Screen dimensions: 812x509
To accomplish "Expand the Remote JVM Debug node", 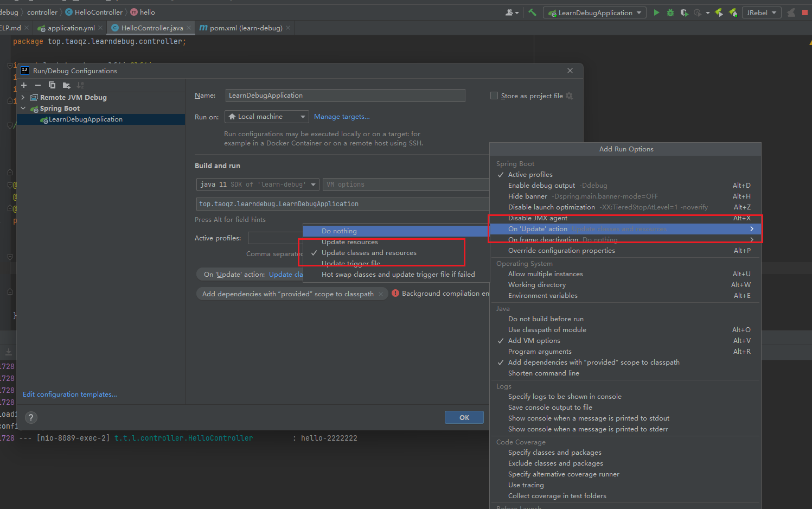I will (23, 98).
